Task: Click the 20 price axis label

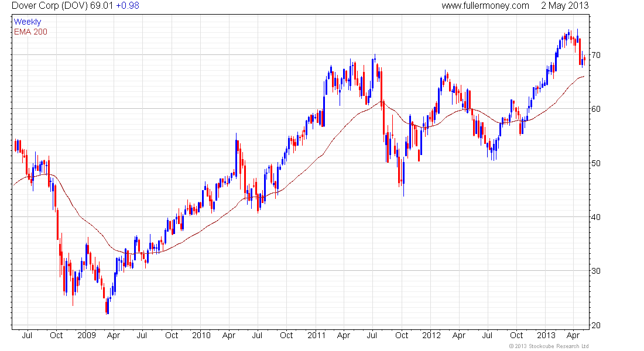Action: pyautogui.click(x=595, y=325)
